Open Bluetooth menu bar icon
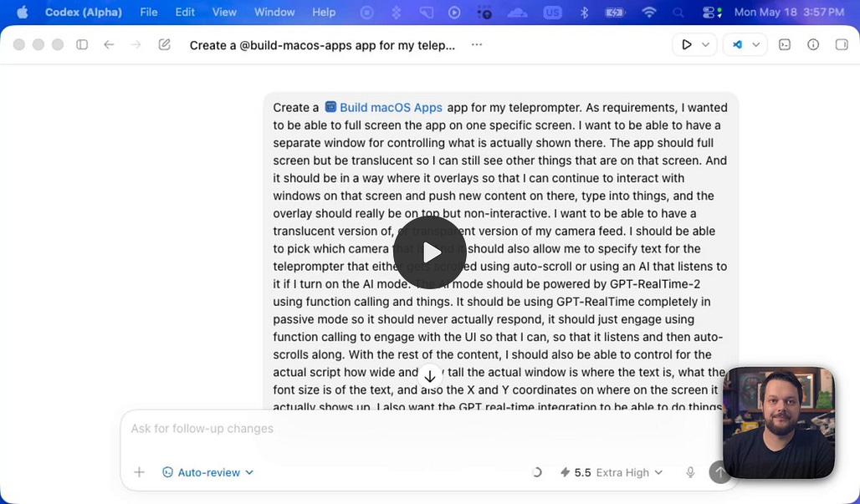This screenshot has height=504, width=860. click(585, 12)
